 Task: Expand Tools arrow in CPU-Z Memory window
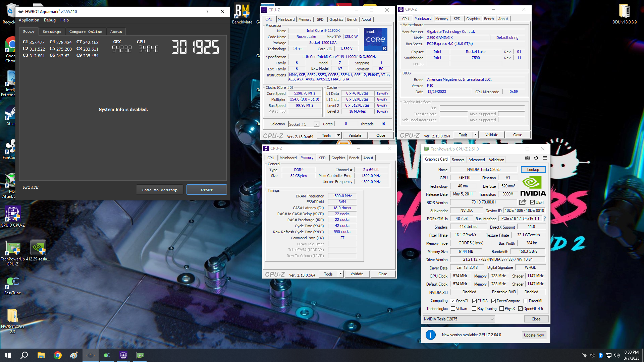340,274
